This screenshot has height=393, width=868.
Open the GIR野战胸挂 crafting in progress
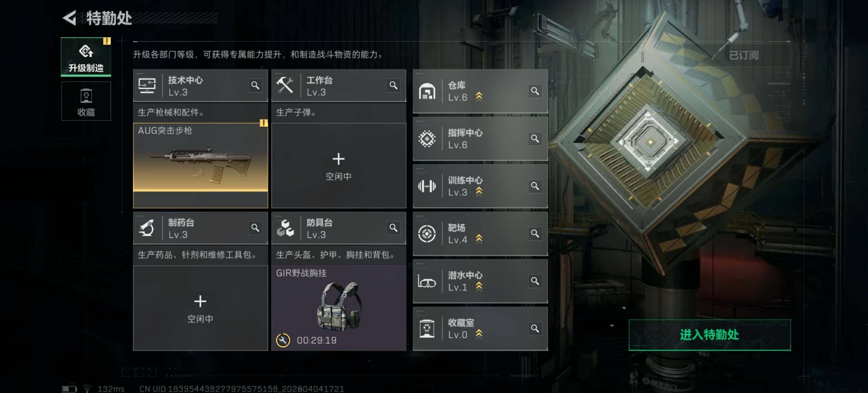339,308
